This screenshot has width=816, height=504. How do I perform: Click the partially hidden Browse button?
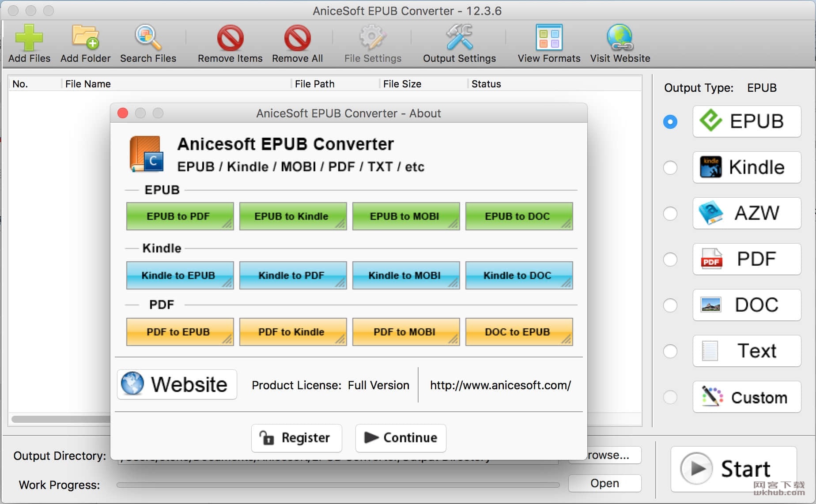coord(614,455)
